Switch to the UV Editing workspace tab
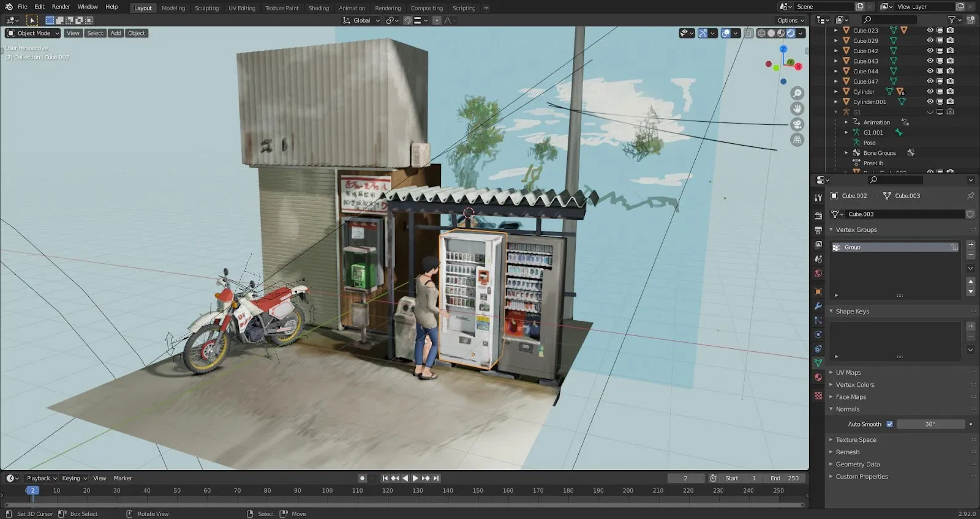Screen dimensions: 980x519 [242, 8]
